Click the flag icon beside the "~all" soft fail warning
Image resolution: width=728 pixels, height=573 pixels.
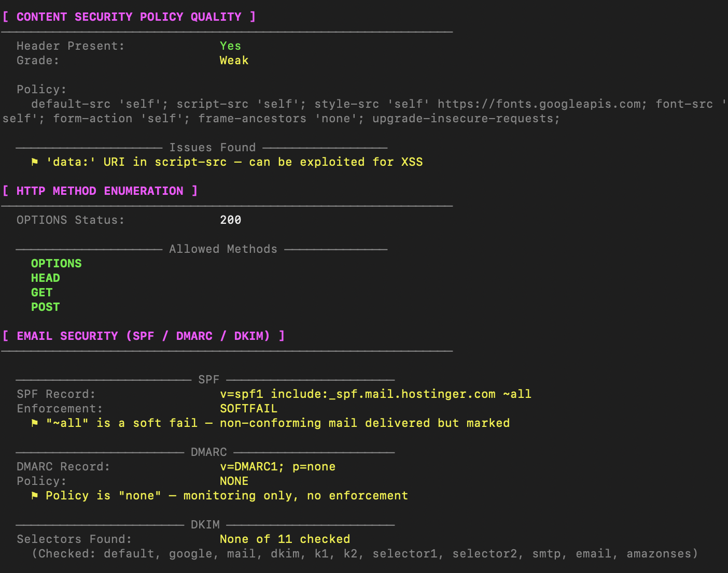pyautogui.click(x=35, y=423)
